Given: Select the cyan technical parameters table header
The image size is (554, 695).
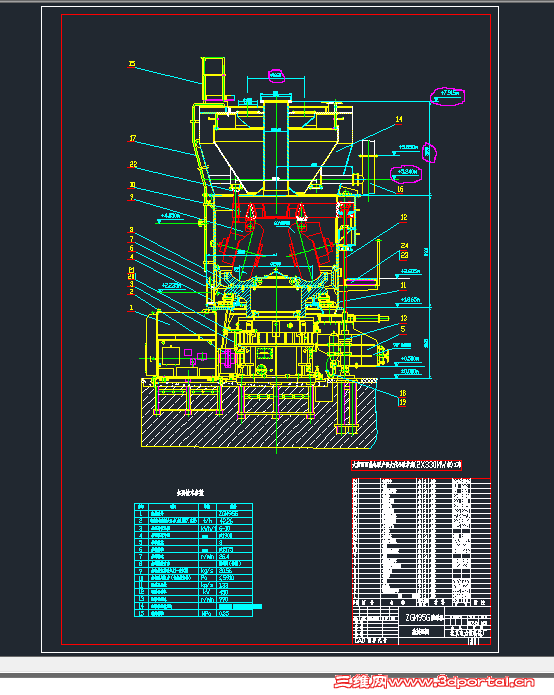Looking at the screenshot, I should click(194, 507).
